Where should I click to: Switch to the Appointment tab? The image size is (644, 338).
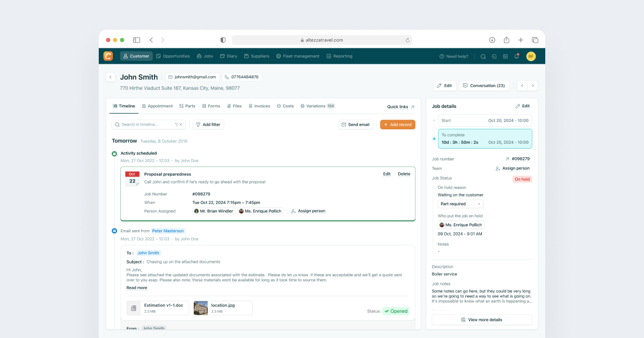tap(157, 106)
